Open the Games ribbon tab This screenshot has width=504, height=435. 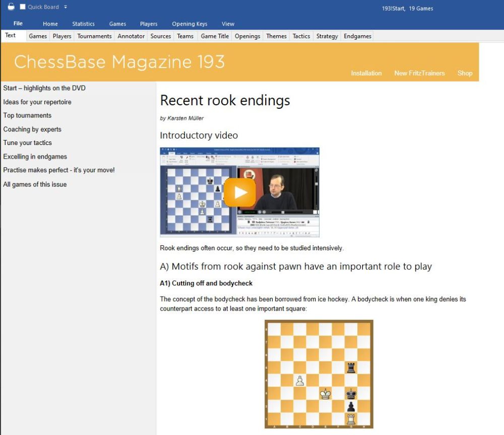(117, 24)
